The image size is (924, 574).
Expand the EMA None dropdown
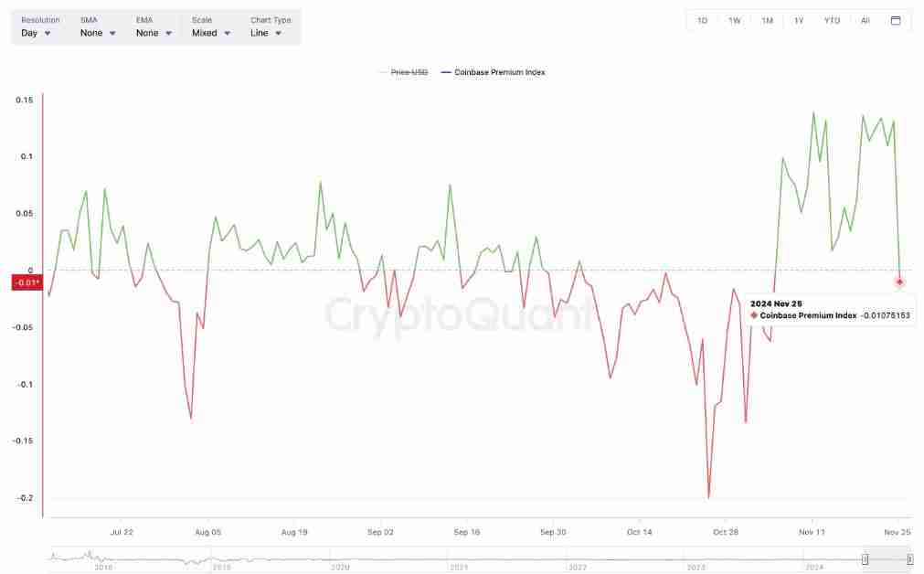tap(154, 33)
